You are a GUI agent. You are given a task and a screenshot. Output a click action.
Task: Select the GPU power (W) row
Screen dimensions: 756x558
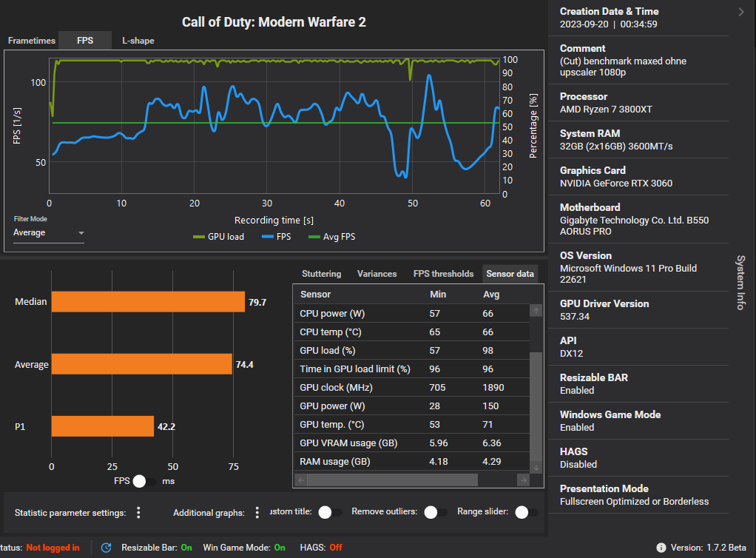point(412,406)
